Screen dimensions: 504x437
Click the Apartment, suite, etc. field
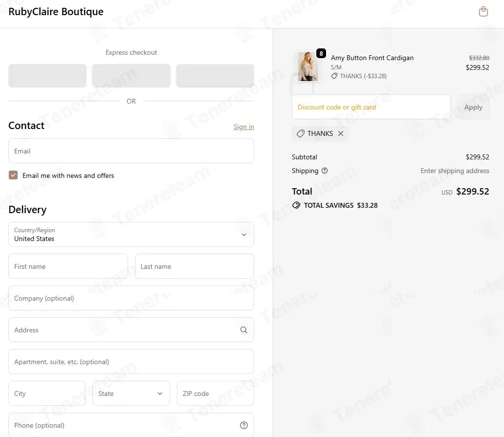coord(131,362)
